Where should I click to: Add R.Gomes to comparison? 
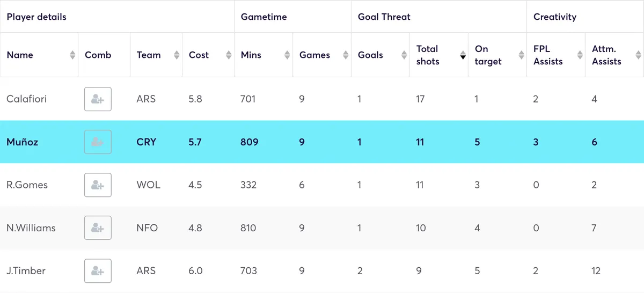(98, 185)
